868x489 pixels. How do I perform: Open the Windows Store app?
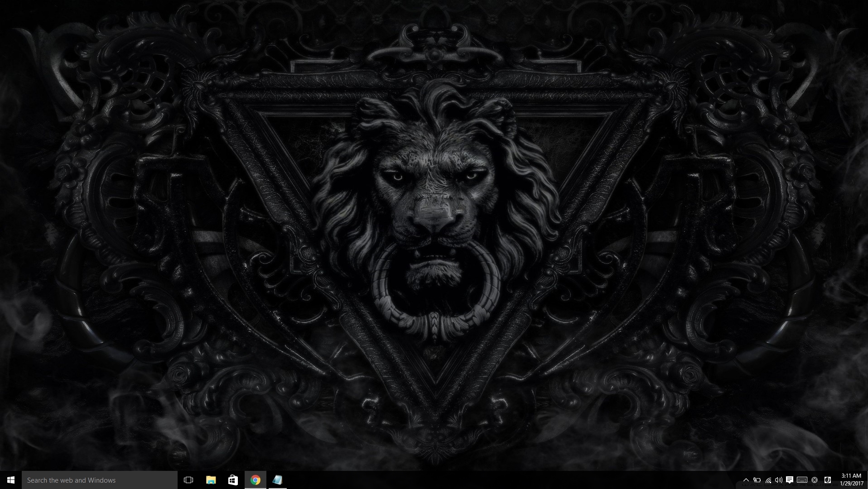click(233, 480)
